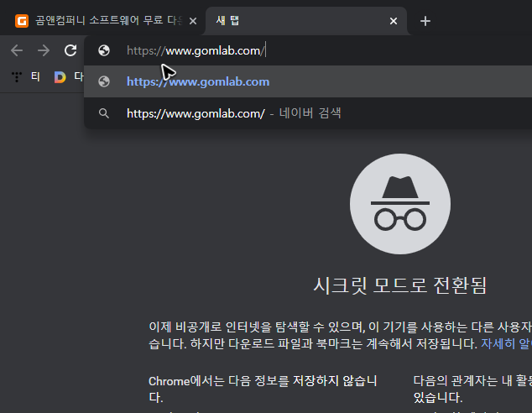The height and width of the screenshot is (413, 532).
Task: Click the dotted T bookmark favicon
Action: tap(16, 76)
